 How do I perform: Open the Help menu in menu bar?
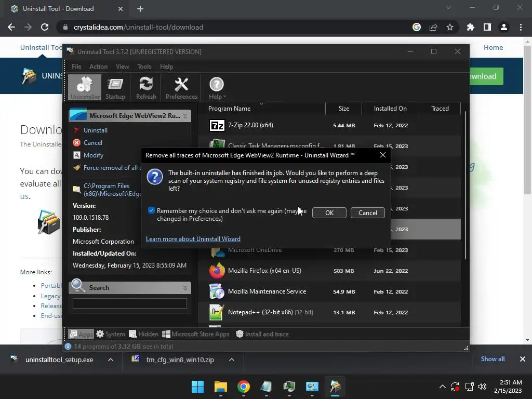pos(167,66)
